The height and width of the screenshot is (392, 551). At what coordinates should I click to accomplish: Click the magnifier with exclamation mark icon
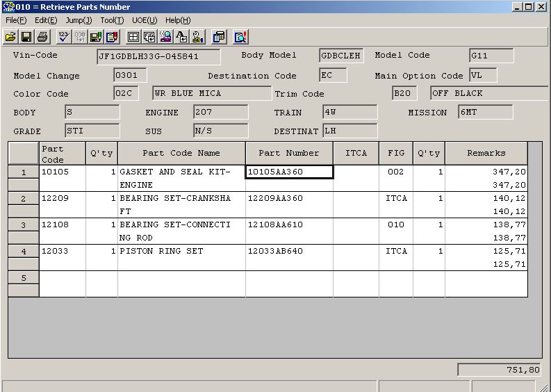pyautogui.click(x=240, y=37)
